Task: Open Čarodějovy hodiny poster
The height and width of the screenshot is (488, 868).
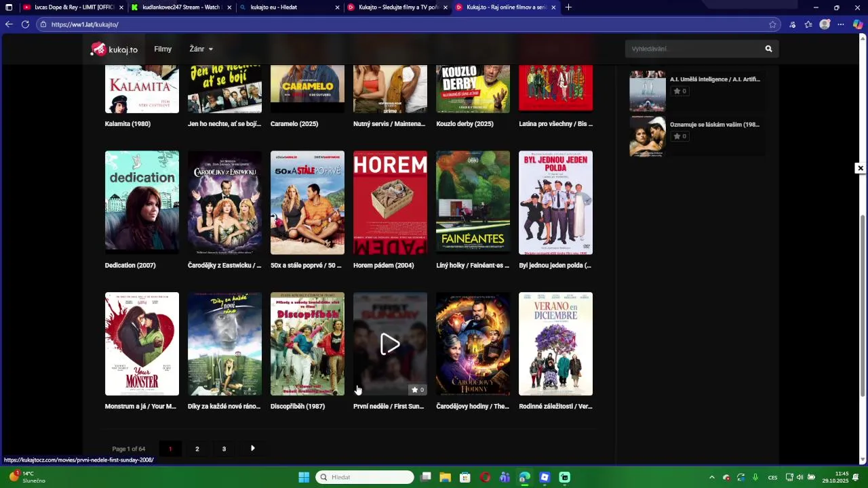Action: [473, 344]
